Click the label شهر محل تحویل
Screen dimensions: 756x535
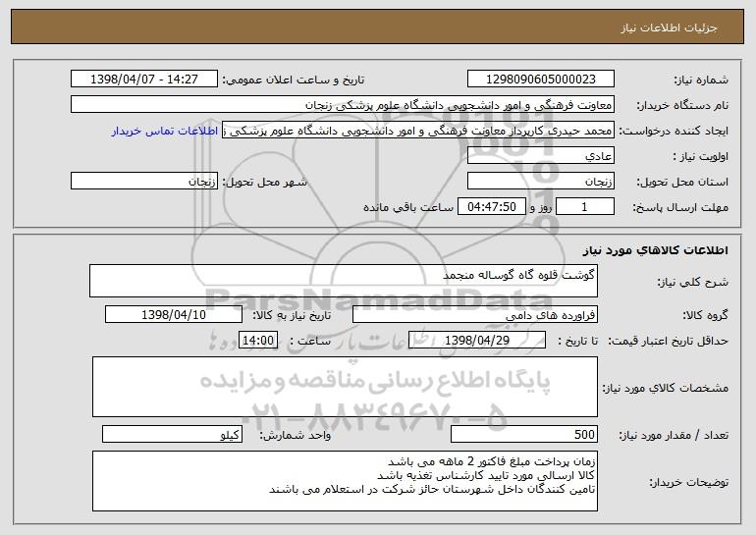click(x=265, y=183)
